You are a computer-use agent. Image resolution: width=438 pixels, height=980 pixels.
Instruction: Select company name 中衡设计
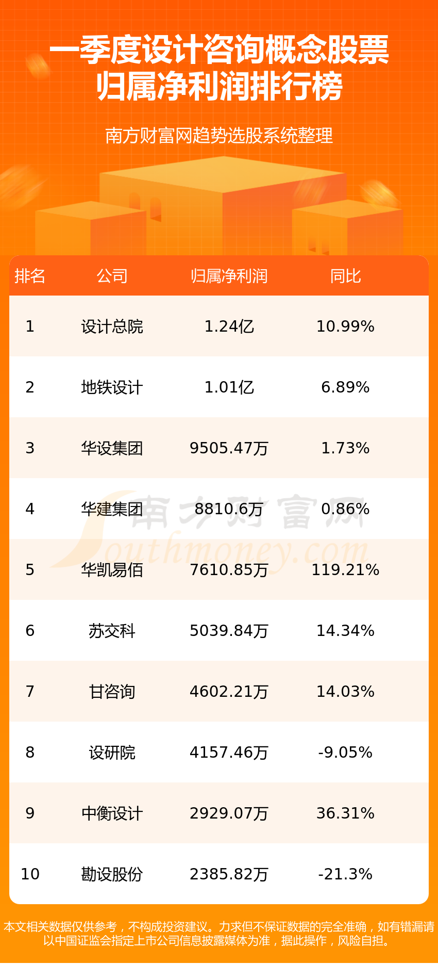(112, 813)
